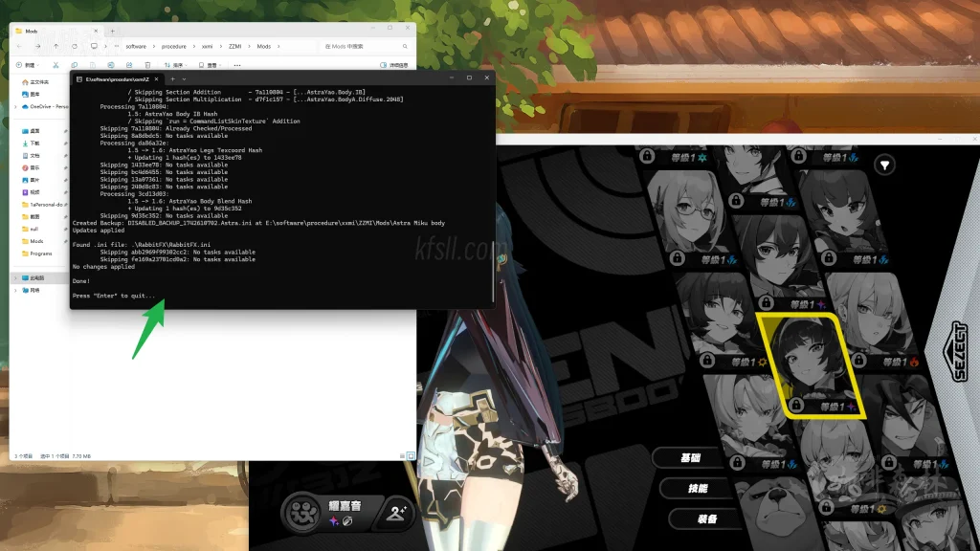The height and width of the screenshot is (551, 980).
Task: Toggle the details pane button in Explorer
Action: (394, 65)
